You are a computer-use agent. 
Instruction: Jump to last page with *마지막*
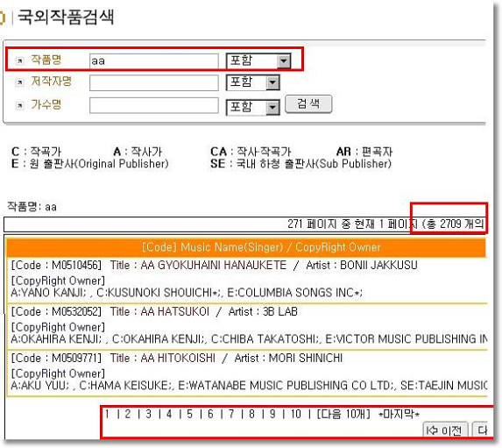(399, 414)
